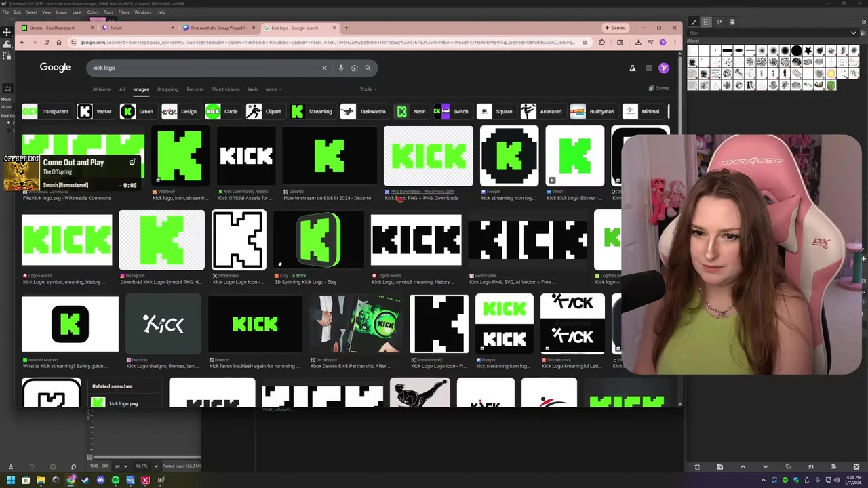Open browser extensions puzzle icon
The width and height of the screenshot is (868, 488).
click(602, 42)
